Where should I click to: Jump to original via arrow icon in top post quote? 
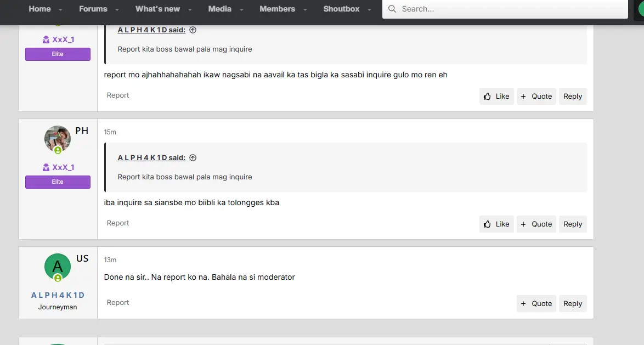coord(193,30)
